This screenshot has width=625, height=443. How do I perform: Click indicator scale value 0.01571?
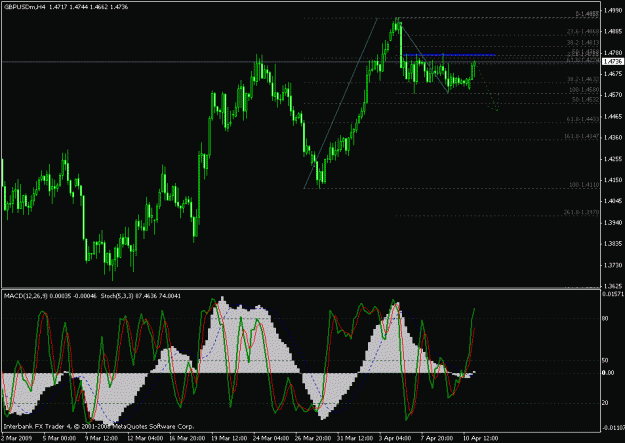(613, 294)
